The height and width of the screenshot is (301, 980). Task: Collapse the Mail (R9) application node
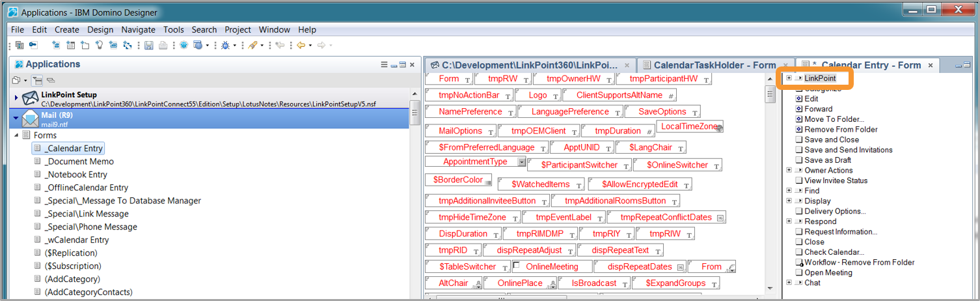16,119
